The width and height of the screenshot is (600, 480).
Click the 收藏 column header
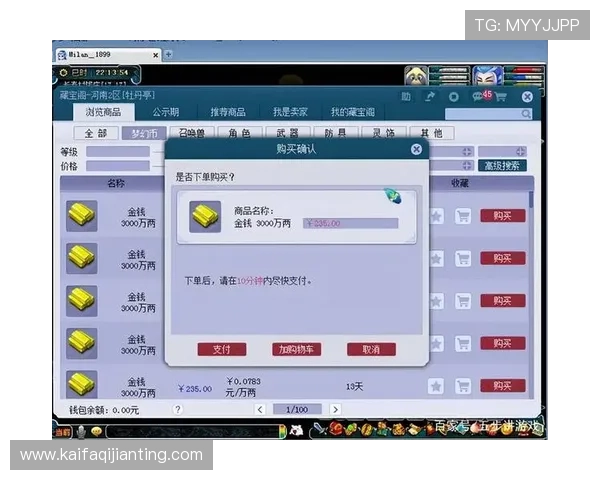click(x=460, y=183)
